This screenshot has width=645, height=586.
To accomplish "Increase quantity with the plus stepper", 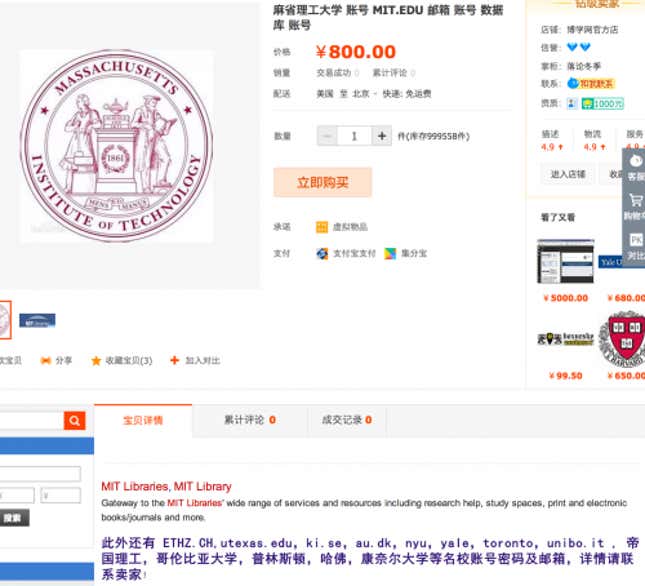I will pos(382,136).
